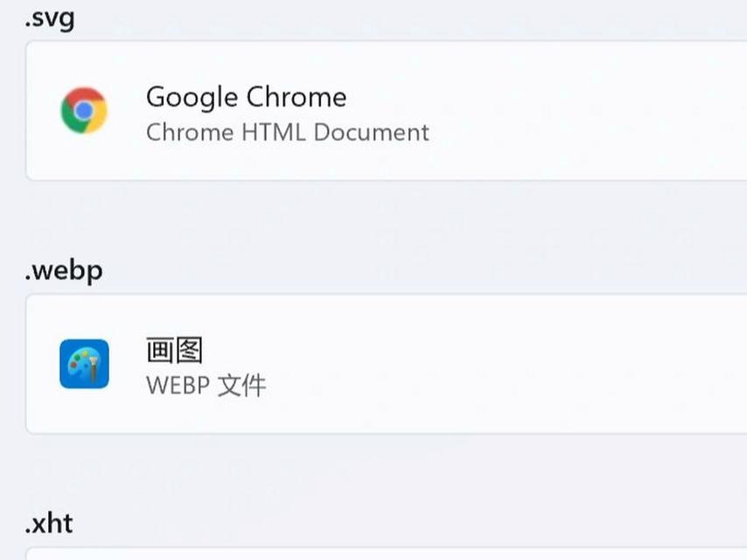This screenshot has height=560, width=747.
Task: Open the card below the .xht heading
Action: [x=387, y=554]
